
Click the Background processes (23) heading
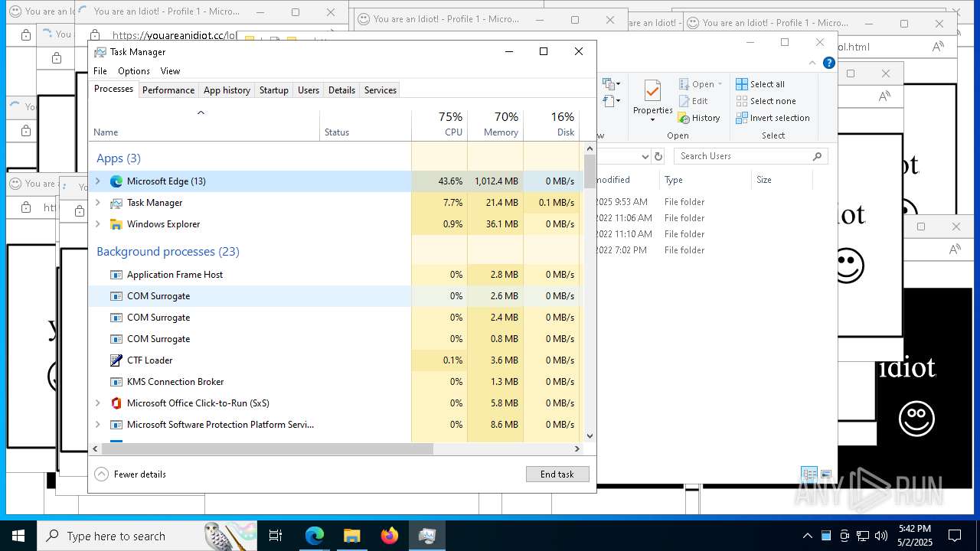pyautogui.click(x=168, y=252)
